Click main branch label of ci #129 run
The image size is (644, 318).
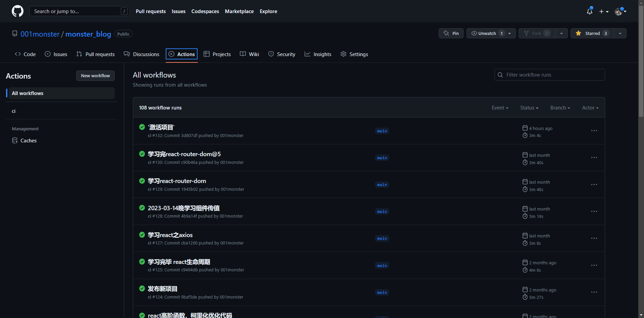pos(382,185)
